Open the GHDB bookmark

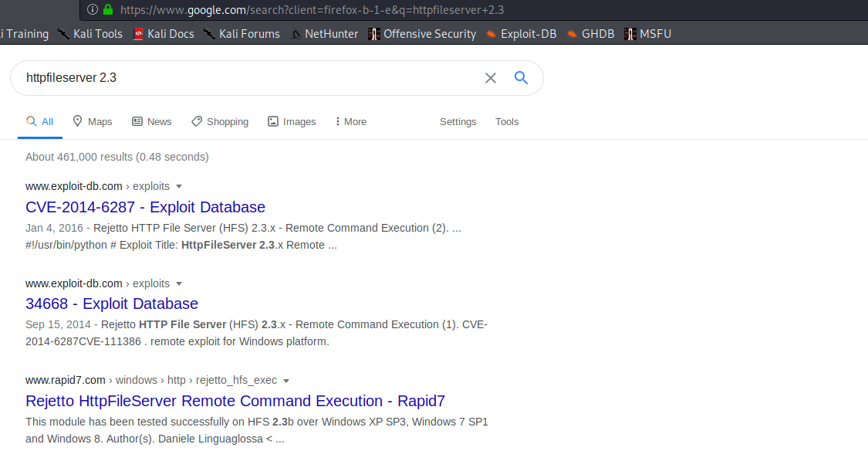tap(590, 34)
